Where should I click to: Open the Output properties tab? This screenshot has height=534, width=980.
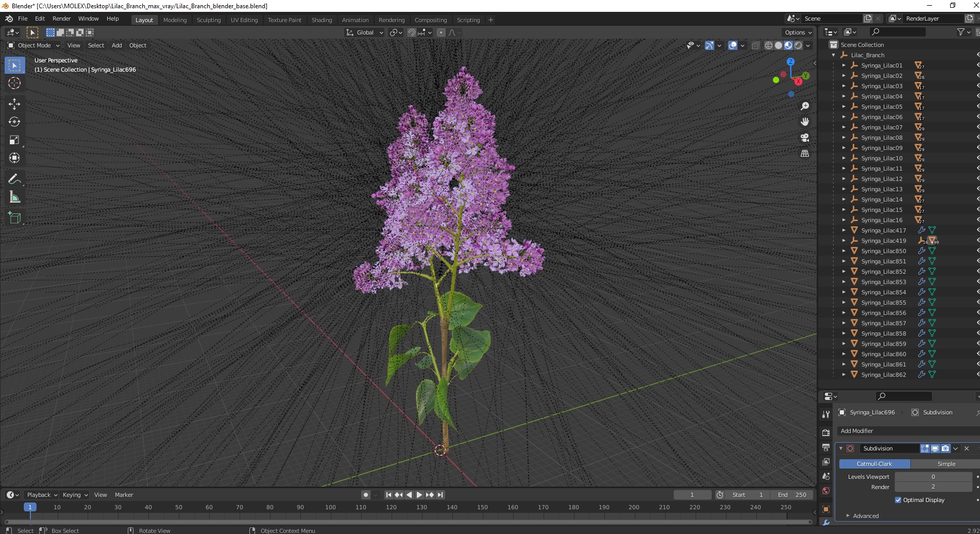(x=826, y=447)
